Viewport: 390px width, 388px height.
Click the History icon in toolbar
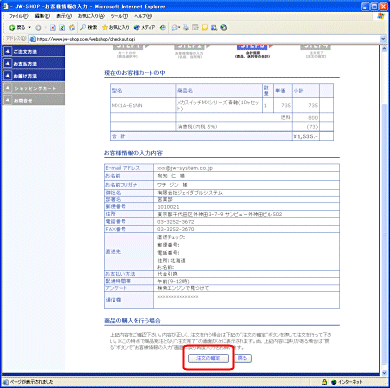pos(163,28)
